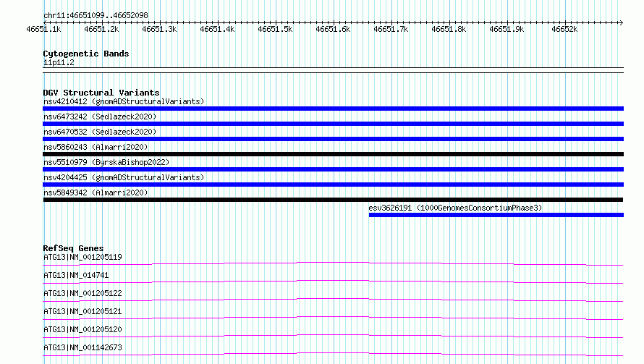This screenshot has width=644, height=364.
Task: Select the black bar under nsv5860243
Action: click(x=333, y=154)
